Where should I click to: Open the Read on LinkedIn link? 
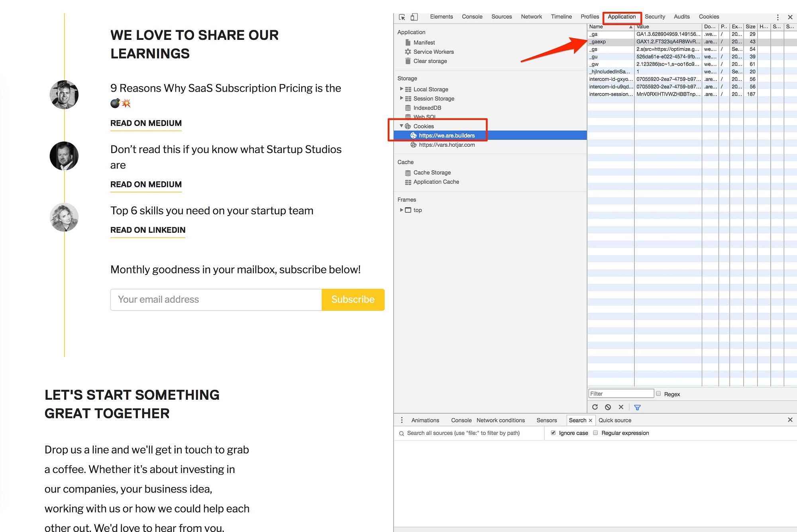pos(148,230)
